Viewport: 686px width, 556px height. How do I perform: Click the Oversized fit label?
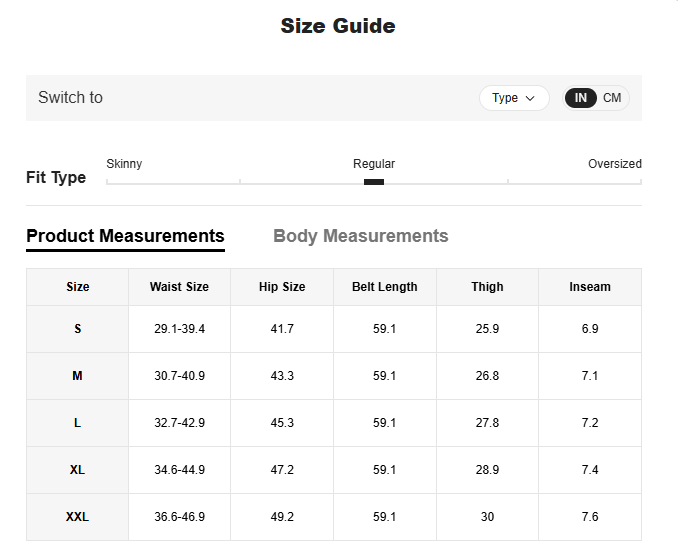[x=614, y=164]
